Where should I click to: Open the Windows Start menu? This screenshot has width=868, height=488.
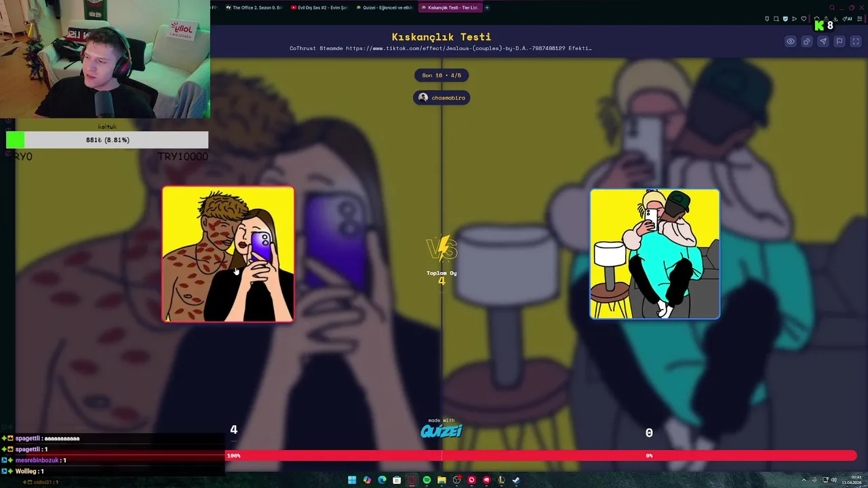click(x=352, y=480)
